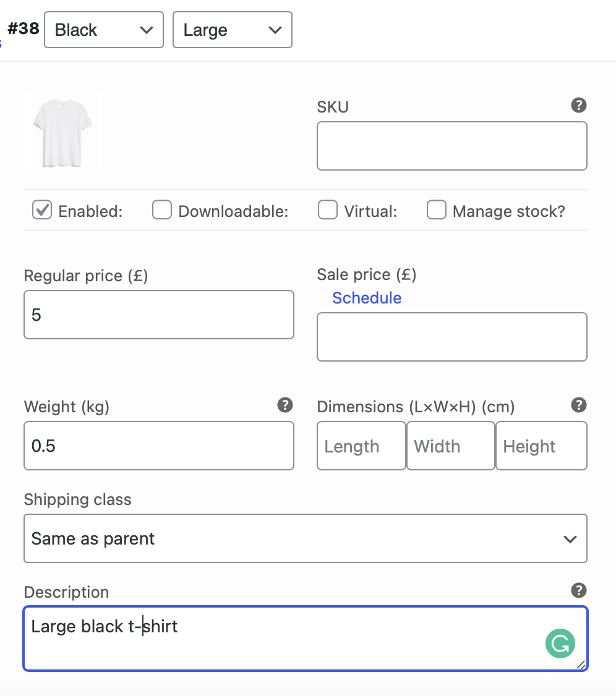Toggle the Enabled checkbox
The image size is (616, 696).
tap(42, 210)
